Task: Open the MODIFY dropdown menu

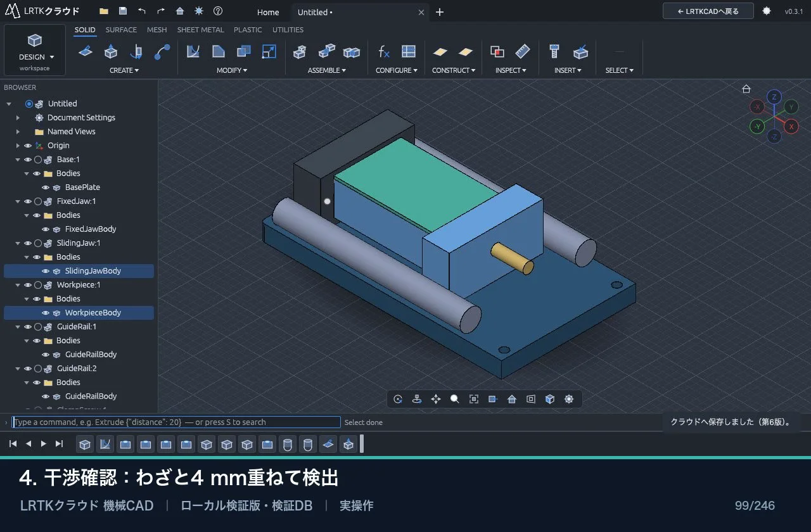Action: pyautogui.click(x=232, y=70)
